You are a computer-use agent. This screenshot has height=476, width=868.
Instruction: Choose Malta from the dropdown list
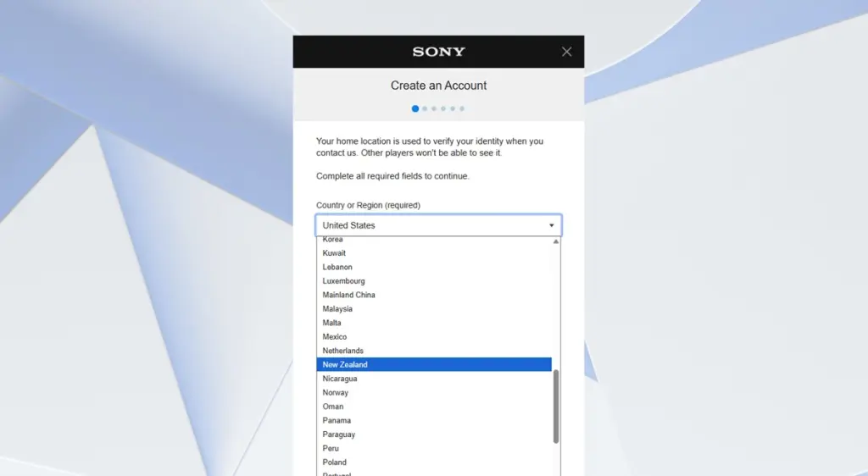click(434, 323)
